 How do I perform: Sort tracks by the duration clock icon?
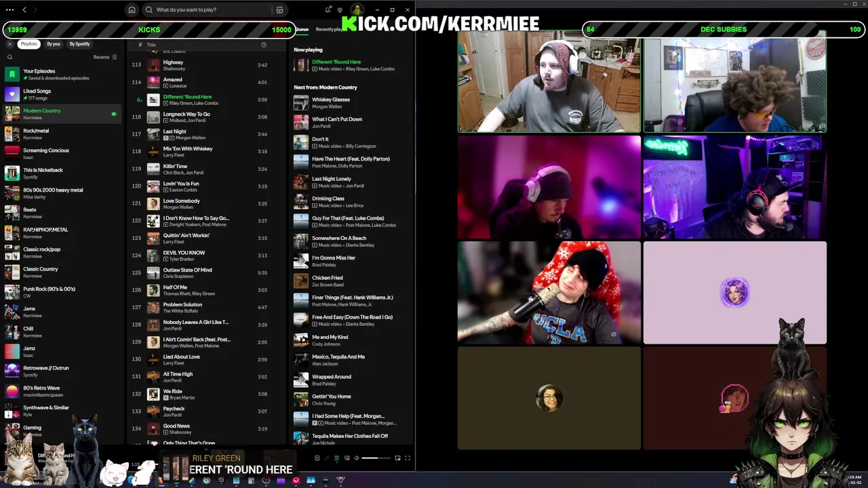pyautogui.click(x=264, y=45)
